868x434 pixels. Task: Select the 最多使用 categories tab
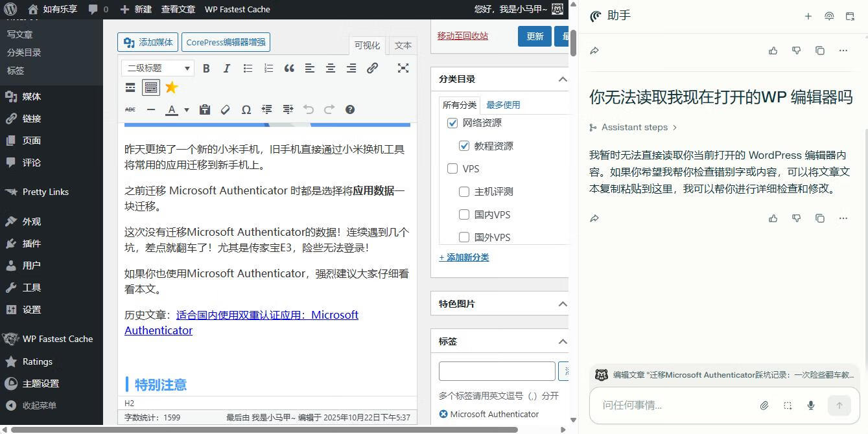503,105
